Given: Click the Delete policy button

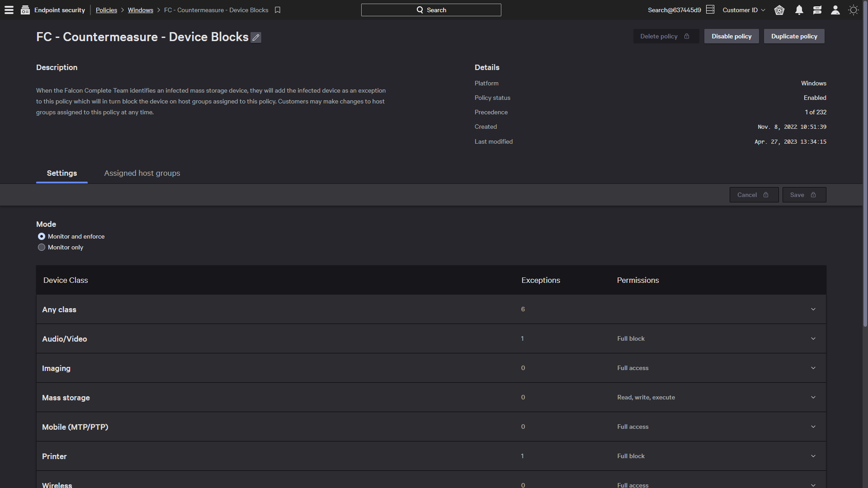Looking at the screenshot, I should (666, 36).
